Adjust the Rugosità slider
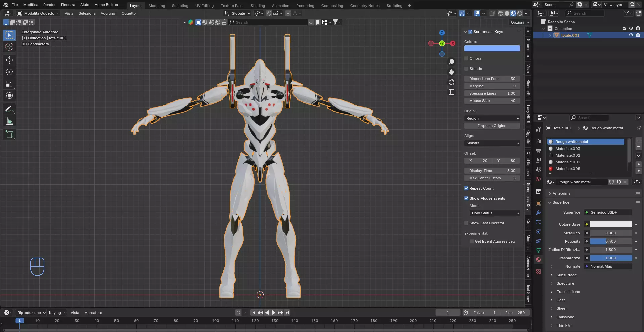This screenshot has height=332, width=644. (611, 241)
